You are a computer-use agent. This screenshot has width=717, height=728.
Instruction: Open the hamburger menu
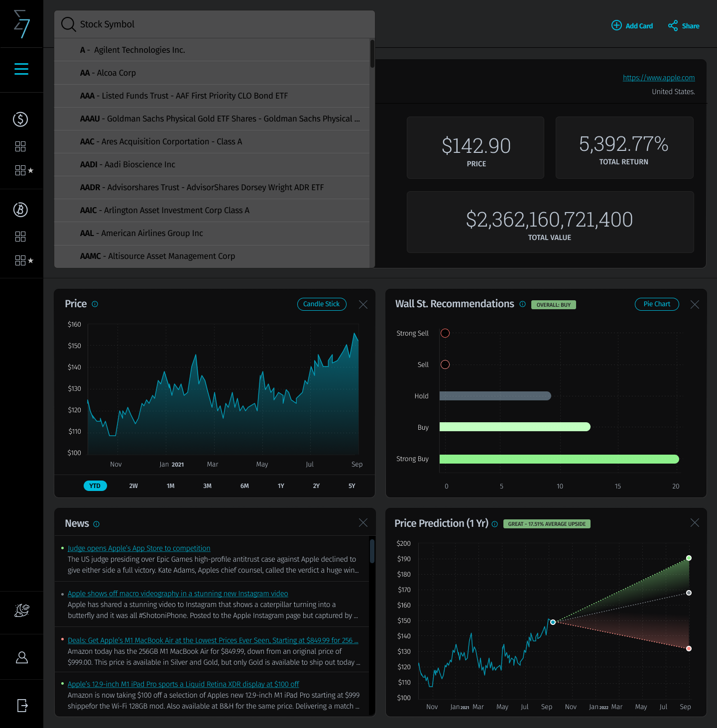(21, 69)
